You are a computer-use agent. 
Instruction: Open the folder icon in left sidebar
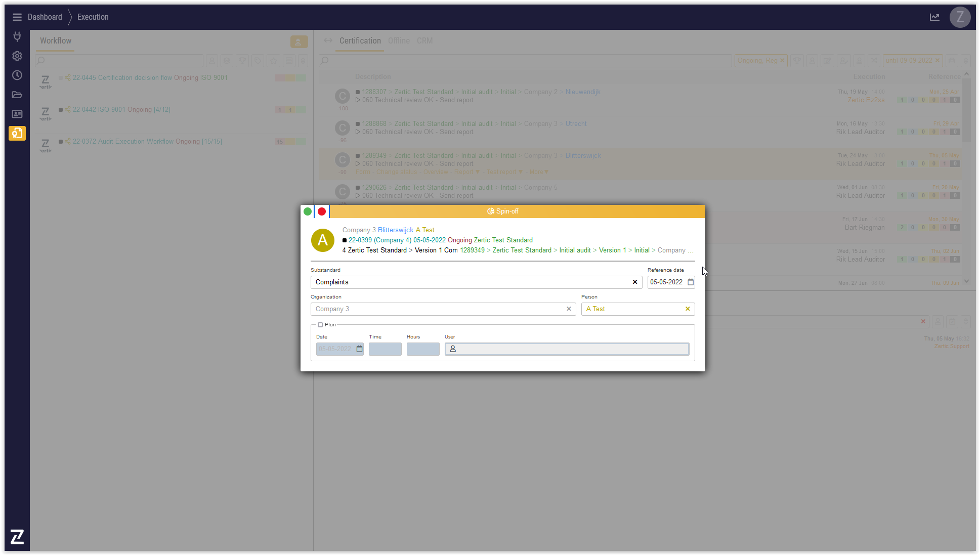point(17,95)
